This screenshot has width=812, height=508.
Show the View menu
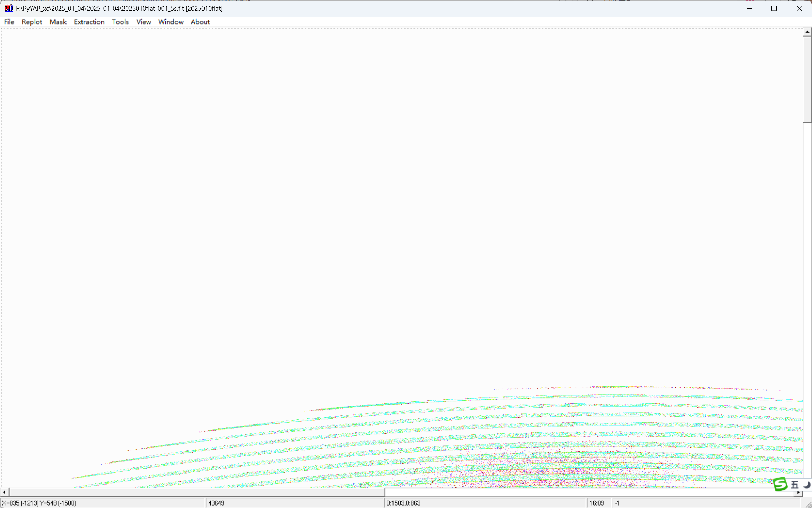point(143,22)
